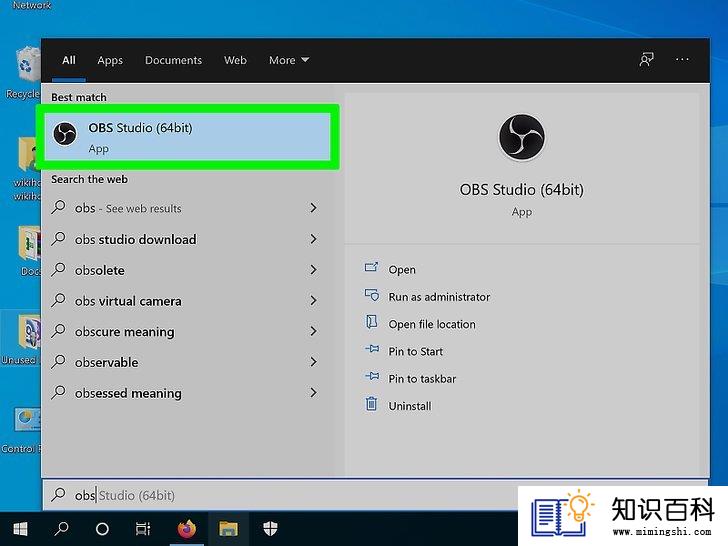Pin OBS Studio to Start
The image size is (728, 546).
tap(416, 351)
